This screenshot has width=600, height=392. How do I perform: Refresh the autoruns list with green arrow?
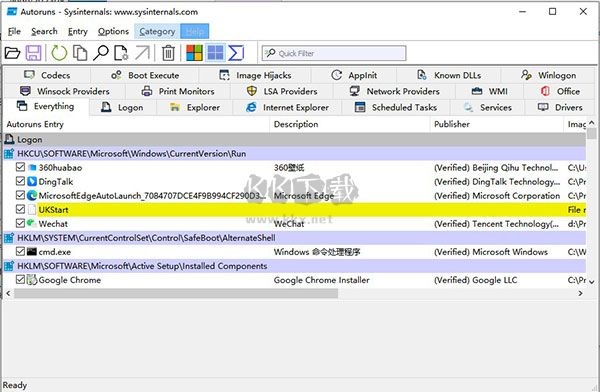[x=59, y=53]
